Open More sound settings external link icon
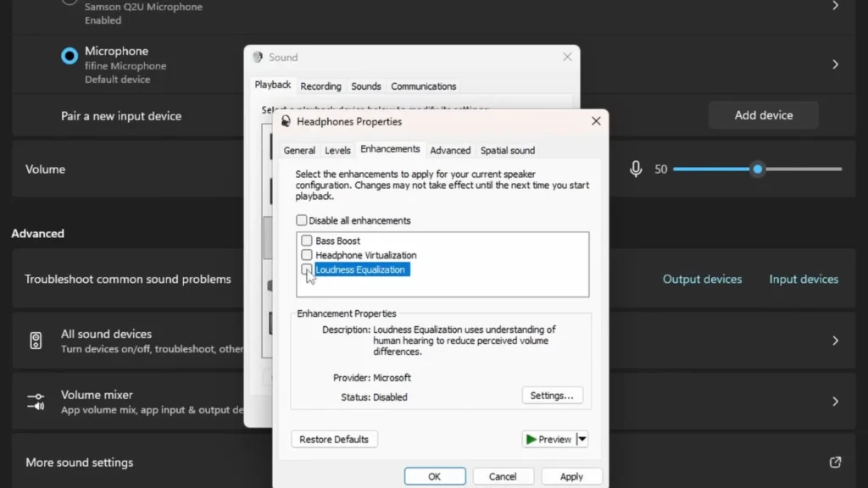This screenshot has height=488, width=868. coord(835,462)
